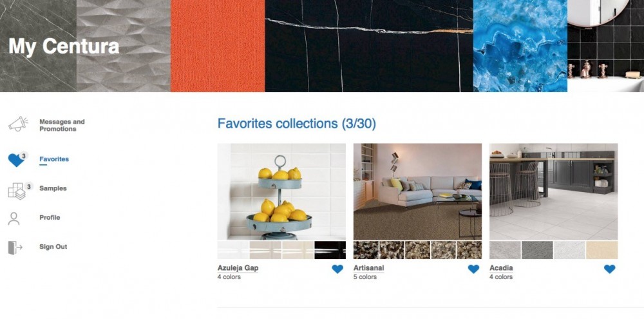Screen dimensions: 644x319
Task: Click the Sign Out text link
Action: 53,247
